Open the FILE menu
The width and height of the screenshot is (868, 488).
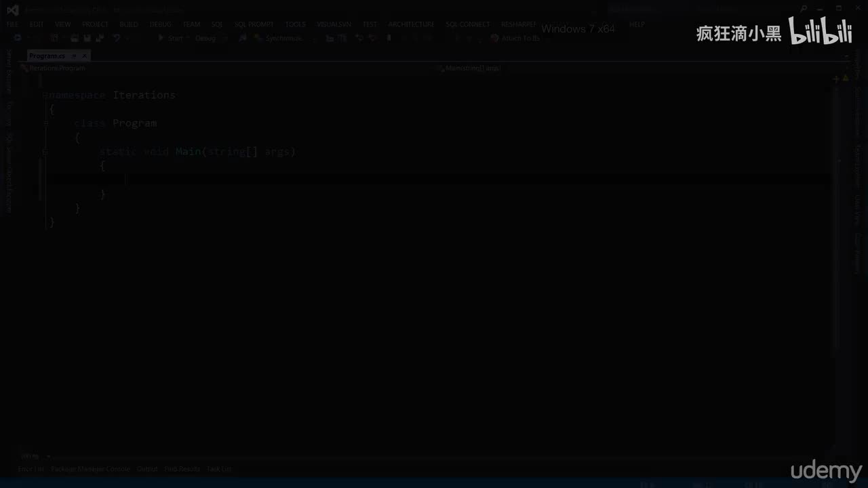click(13, 24)
